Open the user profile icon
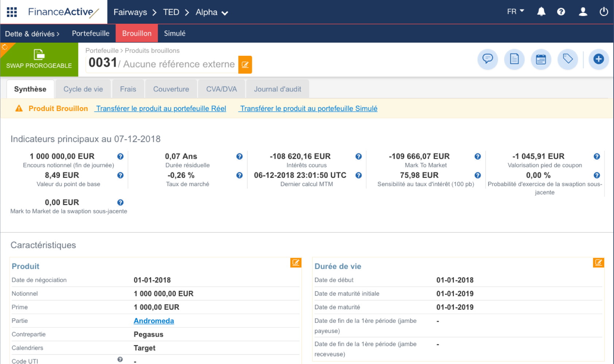This screenshot has width=614, height=364. coord(583,11)
